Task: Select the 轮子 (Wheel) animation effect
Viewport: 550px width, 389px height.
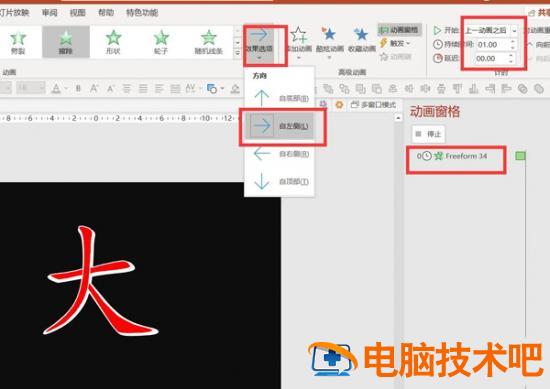Action: (x=161, y=42)
